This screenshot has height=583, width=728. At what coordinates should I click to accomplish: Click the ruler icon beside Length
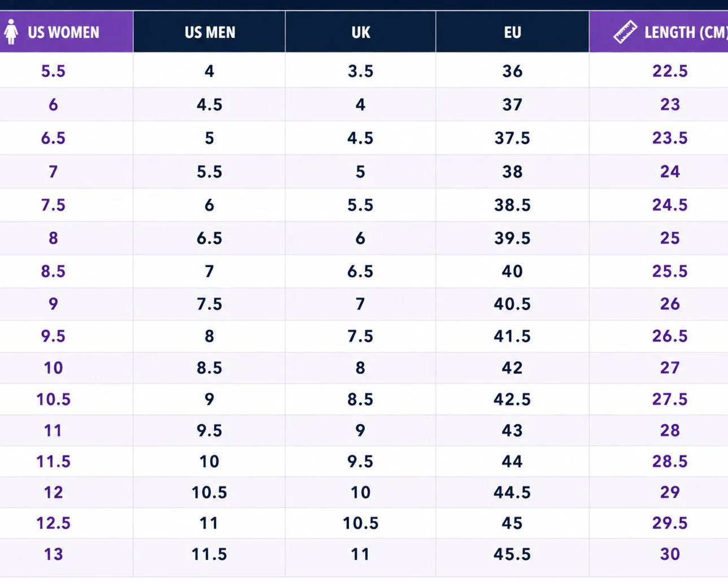pos(625,32)
